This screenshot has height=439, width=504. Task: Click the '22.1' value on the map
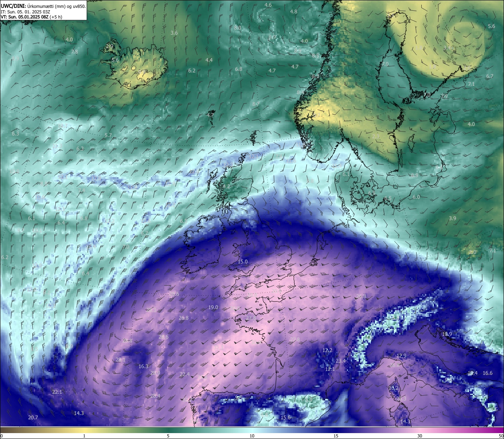[x=57, y=392]
